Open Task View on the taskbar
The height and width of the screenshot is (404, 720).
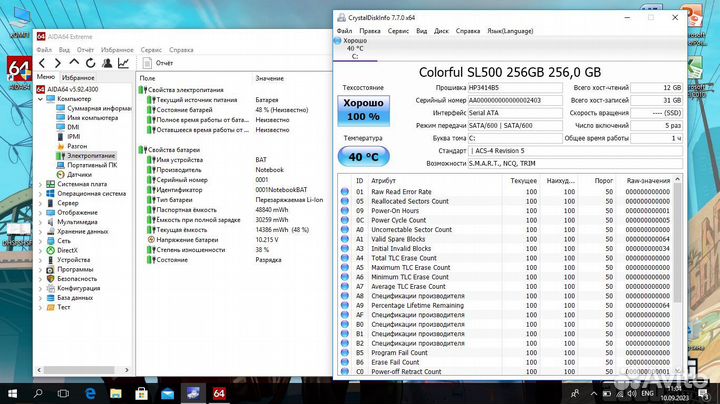63,393
